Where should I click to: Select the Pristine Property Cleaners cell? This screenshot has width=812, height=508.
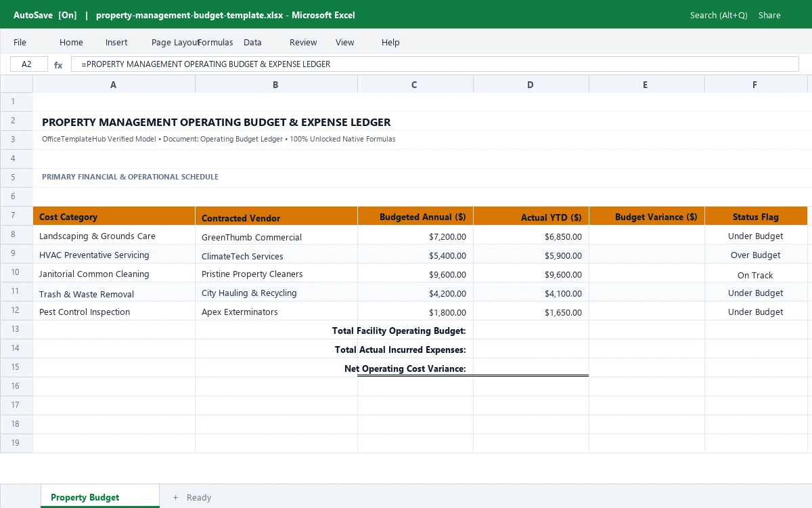[276, 273]
